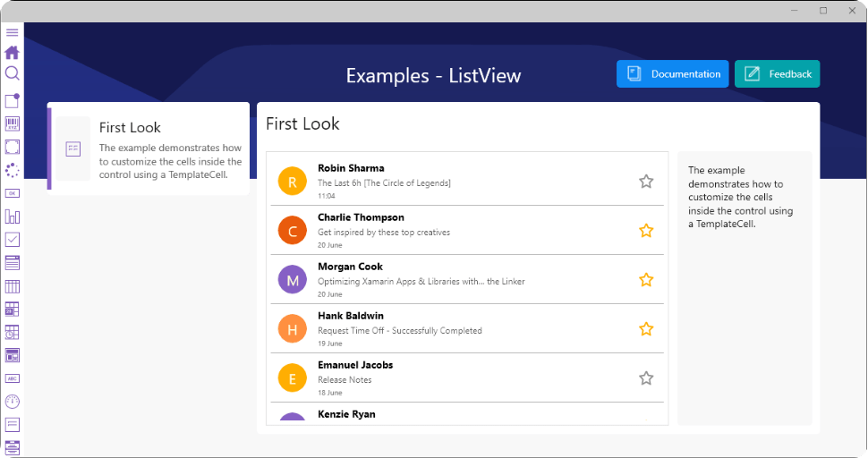Viewport: 868px width, 458px height.
Task: Open the Feedback button
Action: [x=777, y=74]
